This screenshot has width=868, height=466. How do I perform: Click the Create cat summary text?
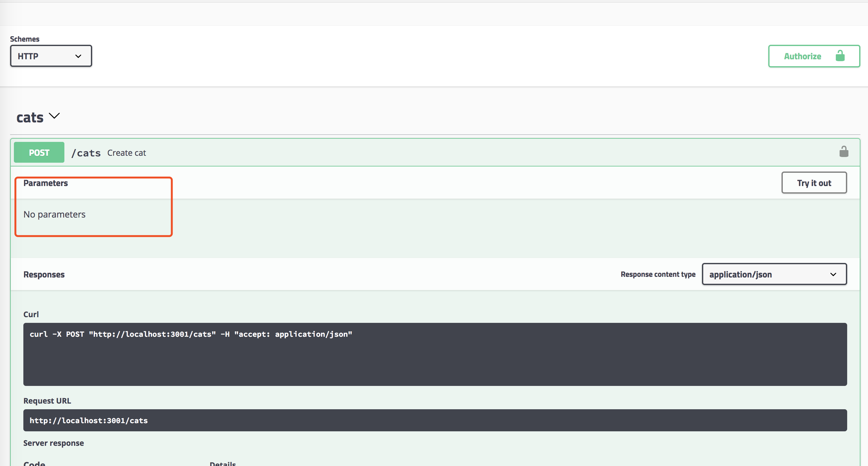pos(126,153)
